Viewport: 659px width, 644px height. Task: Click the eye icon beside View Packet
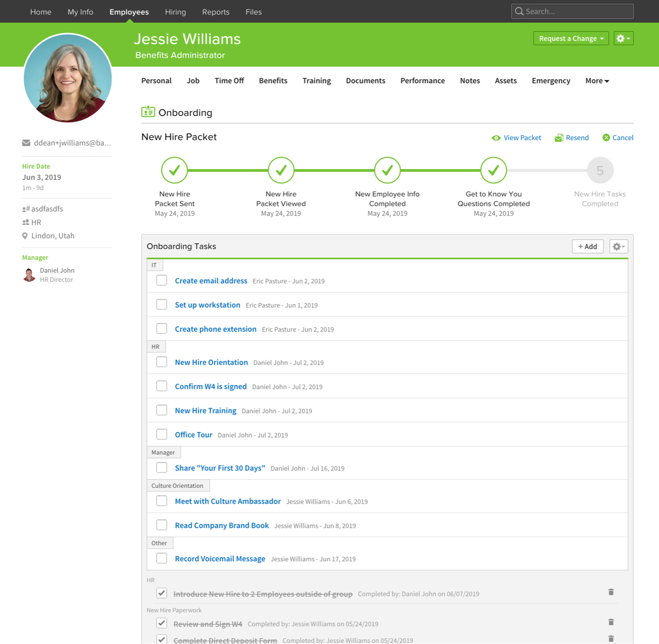[496, 137]
